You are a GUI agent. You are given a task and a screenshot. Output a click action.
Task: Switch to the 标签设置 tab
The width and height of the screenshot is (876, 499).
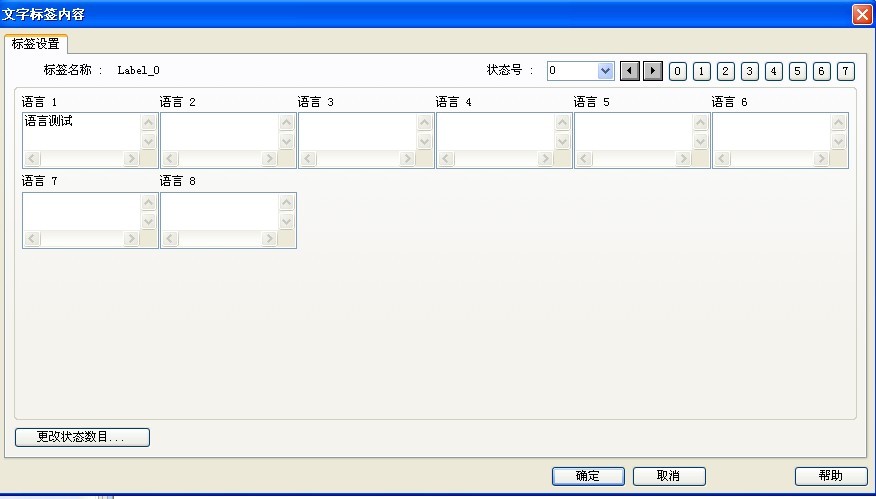click(36, 44)
